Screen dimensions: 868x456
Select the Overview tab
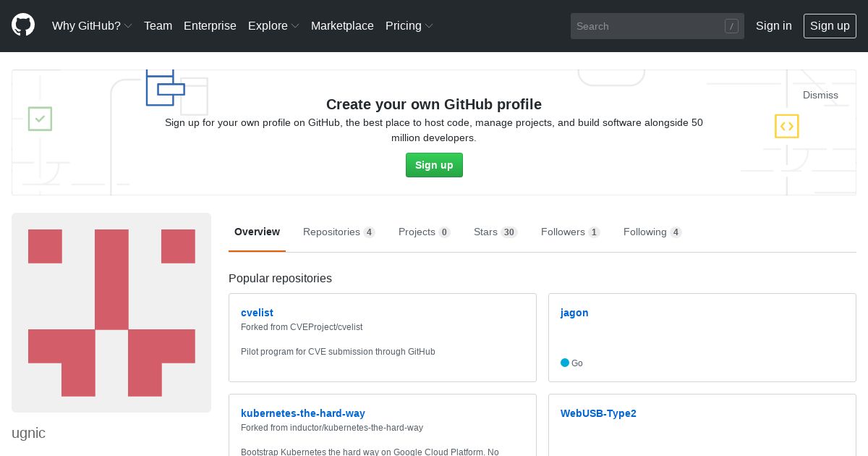click(x=257, y=232)
